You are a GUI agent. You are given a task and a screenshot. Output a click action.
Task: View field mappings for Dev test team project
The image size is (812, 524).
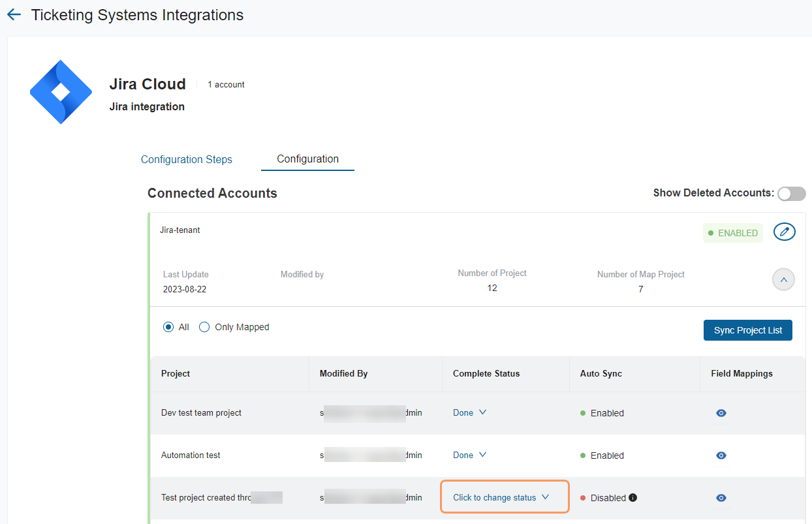point(721,412)
